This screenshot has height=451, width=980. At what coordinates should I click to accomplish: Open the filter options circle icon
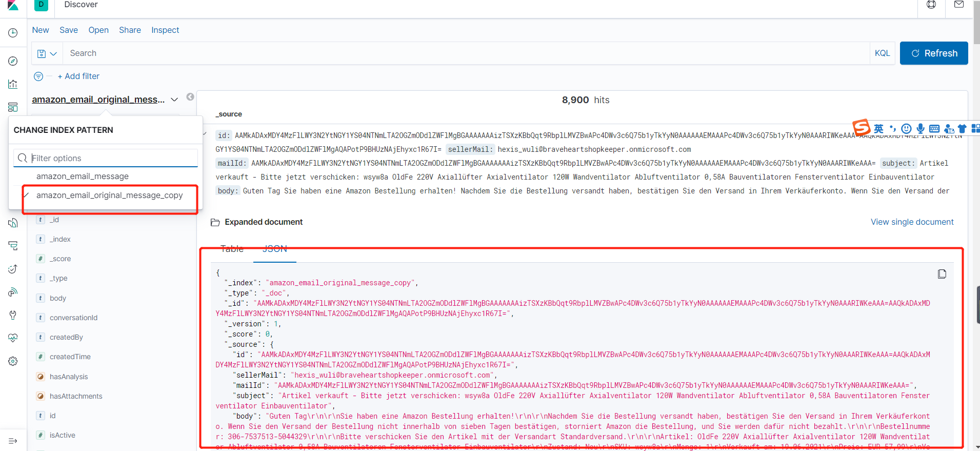(38, 76)
